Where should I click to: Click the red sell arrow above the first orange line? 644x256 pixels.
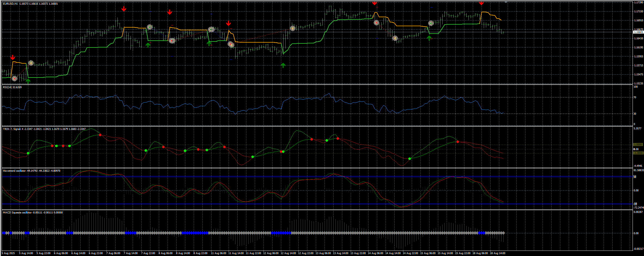pos(13,57)
